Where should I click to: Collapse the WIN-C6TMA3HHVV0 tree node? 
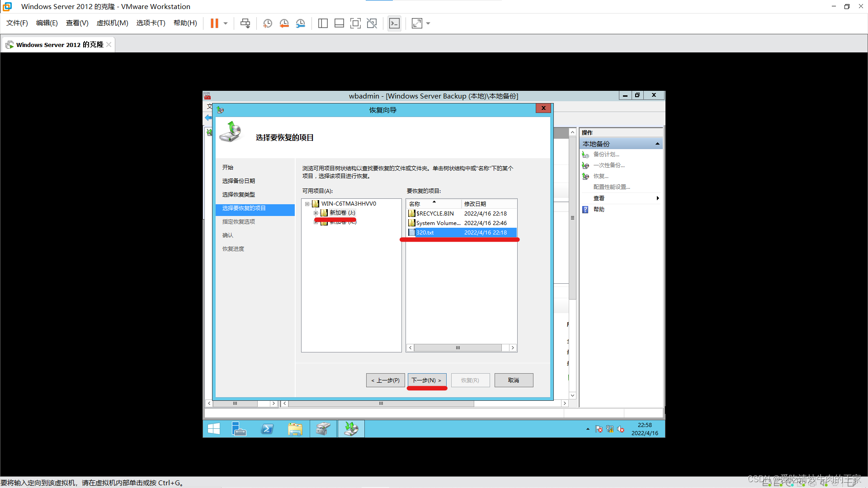[x=307, y=204]
